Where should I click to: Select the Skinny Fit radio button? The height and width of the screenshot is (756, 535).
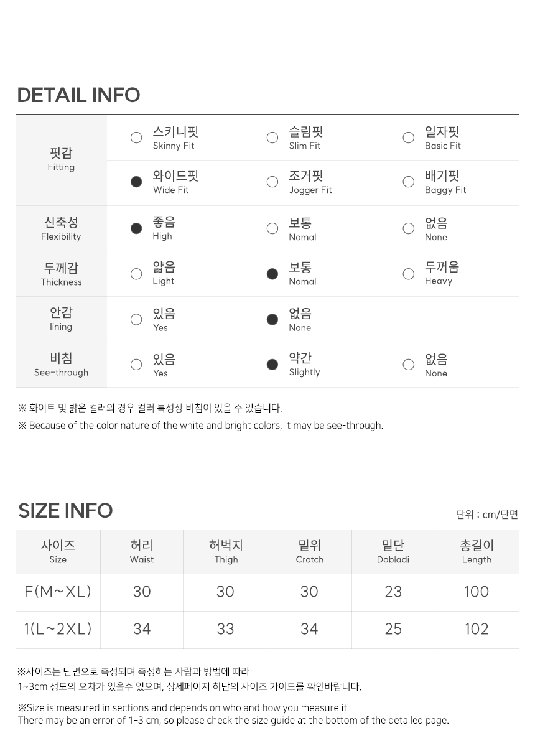[136, 138]
